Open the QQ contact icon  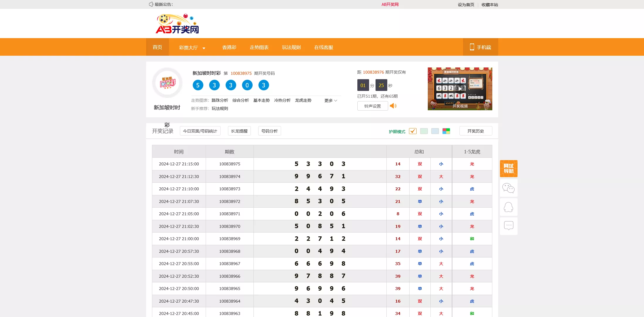508,207
